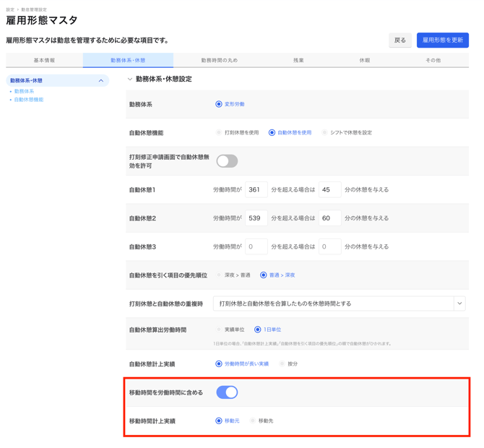Collapse the 勤務体系・休憩設定 section header
This screenshot has height=448, width=484.
[x=130, y=79]
